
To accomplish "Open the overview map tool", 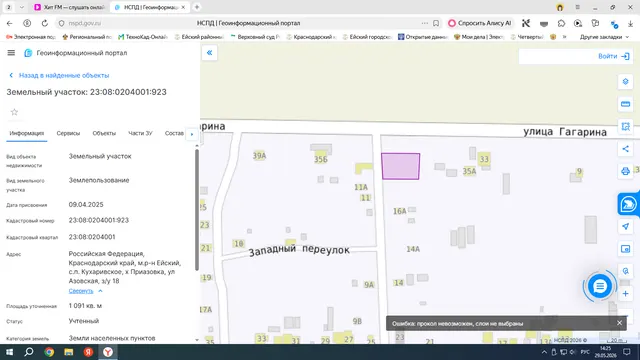I will 625,249.
